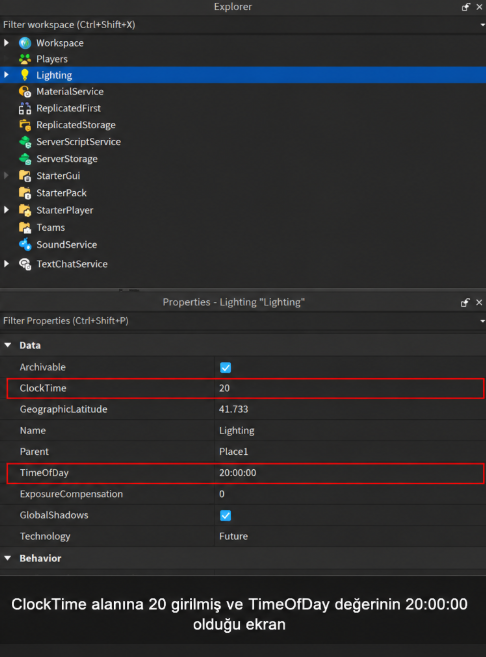Screen dimensions: 486x657
Task: Click the ReplicatedFirst icon
Action: (25, 108)
